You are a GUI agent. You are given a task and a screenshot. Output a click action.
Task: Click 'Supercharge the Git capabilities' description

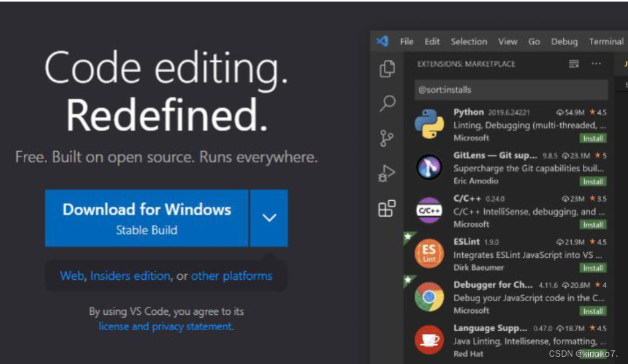click(x=529, y=168)
